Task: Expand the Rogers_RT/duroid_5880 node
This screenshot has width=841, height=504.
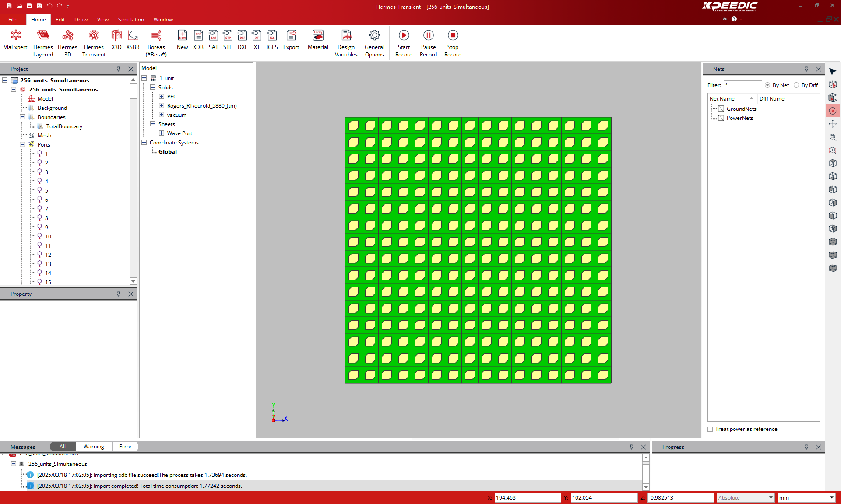Action: [162, 105]
